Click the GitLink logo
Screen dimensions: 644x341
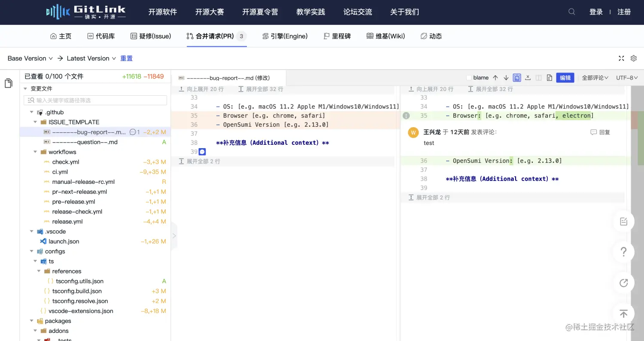click(x=86, y=12)
